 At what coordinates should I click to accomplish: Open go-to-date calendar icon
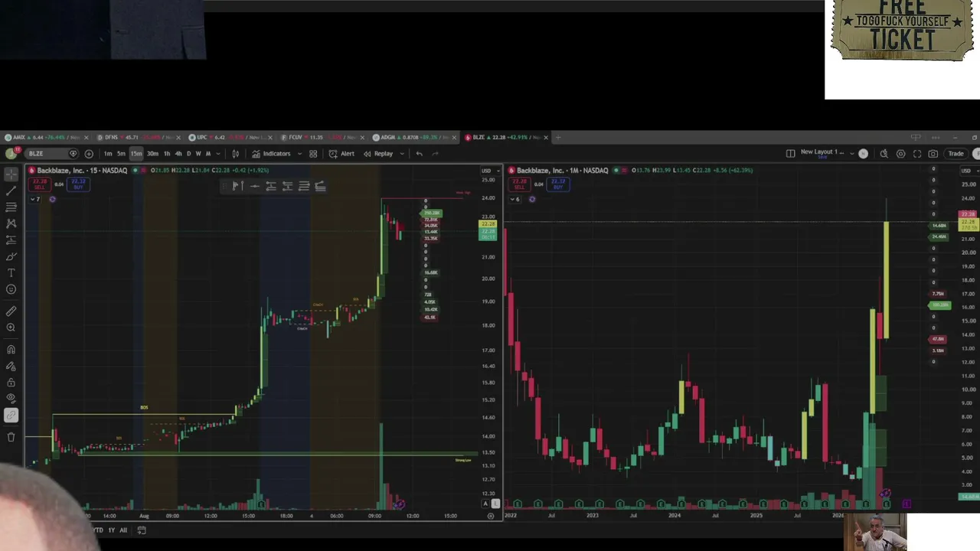142,530
